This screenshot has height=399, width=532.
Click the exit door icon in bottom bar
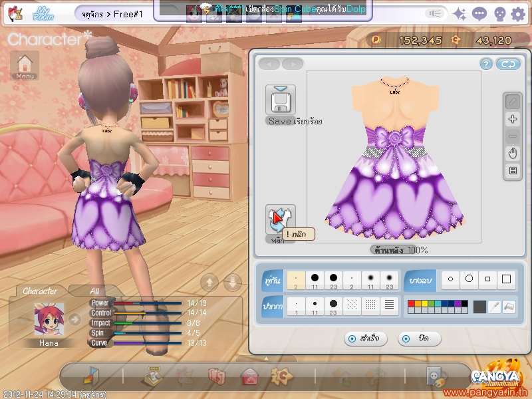[x=91, y=376]
